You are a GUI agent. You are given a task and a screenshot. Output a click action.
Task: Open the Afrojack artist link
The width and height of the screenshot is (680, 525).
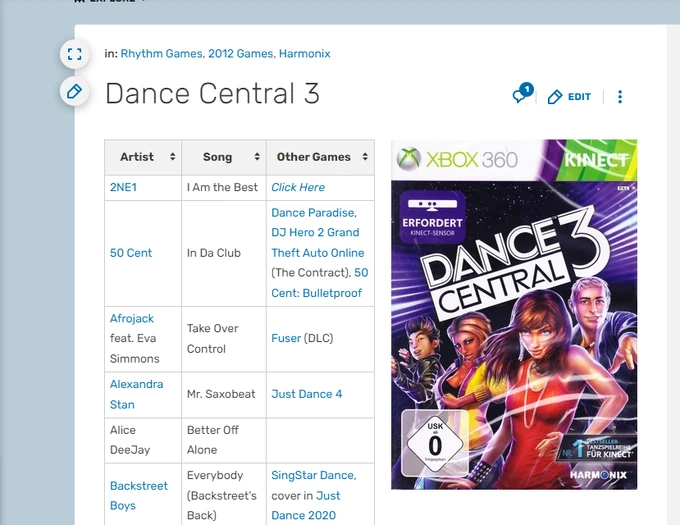click(x=132, y=319)
